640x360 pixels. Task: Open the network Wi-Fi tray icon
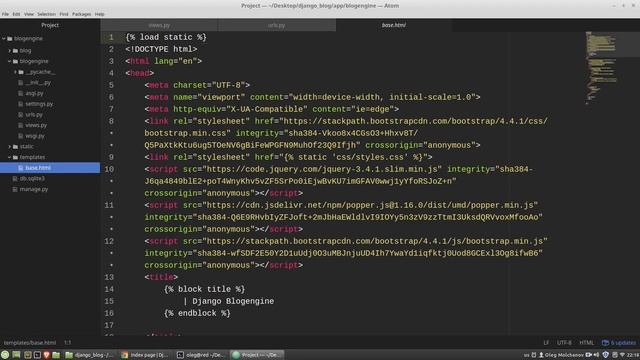coord(622,355)
